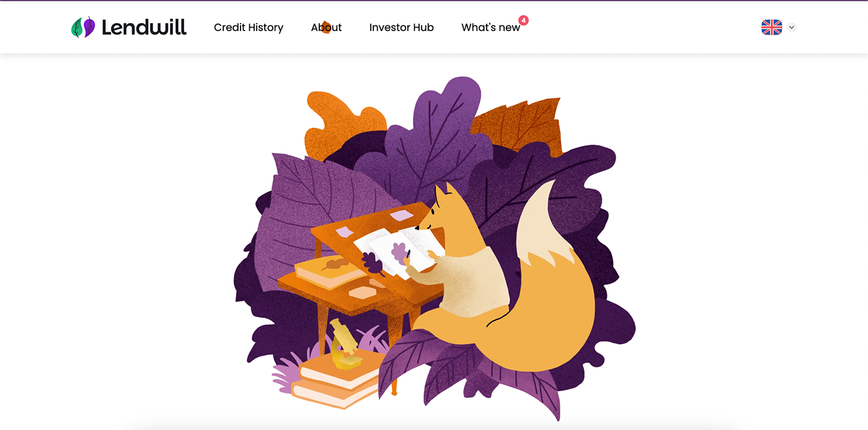This screenshot has height=430, width=868.
Task: Click the yellow book with a leaf cover
Action: pyautogui.click(x=330, y=271)
